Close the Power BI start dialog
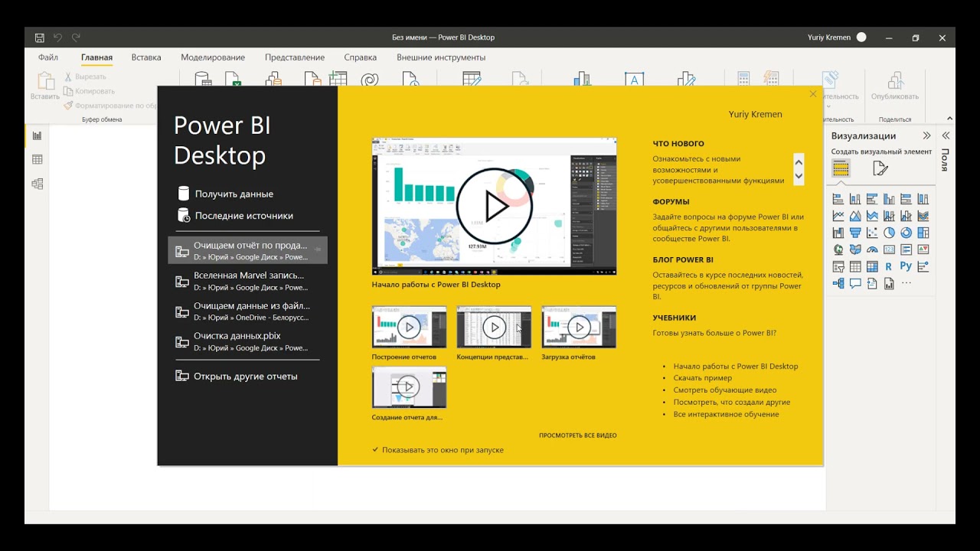This screenshot has width=980, height=551. pos(813,94)
